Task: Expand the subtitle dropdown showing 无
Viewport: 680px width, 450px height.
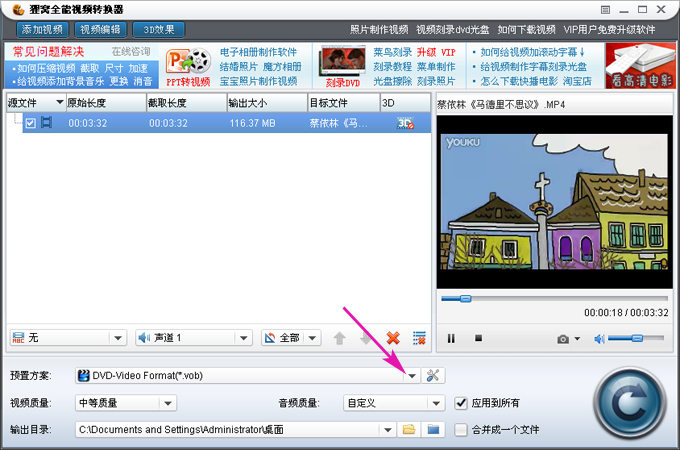Action: [x=118, y=338]
